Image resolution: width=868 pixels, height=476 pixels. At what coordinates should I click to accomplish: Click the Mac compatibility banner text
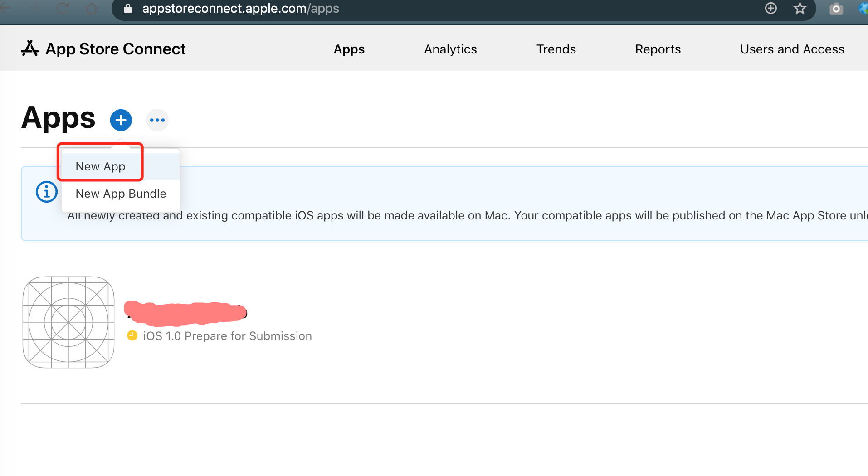pyautogui.click(x=467, y=215)
